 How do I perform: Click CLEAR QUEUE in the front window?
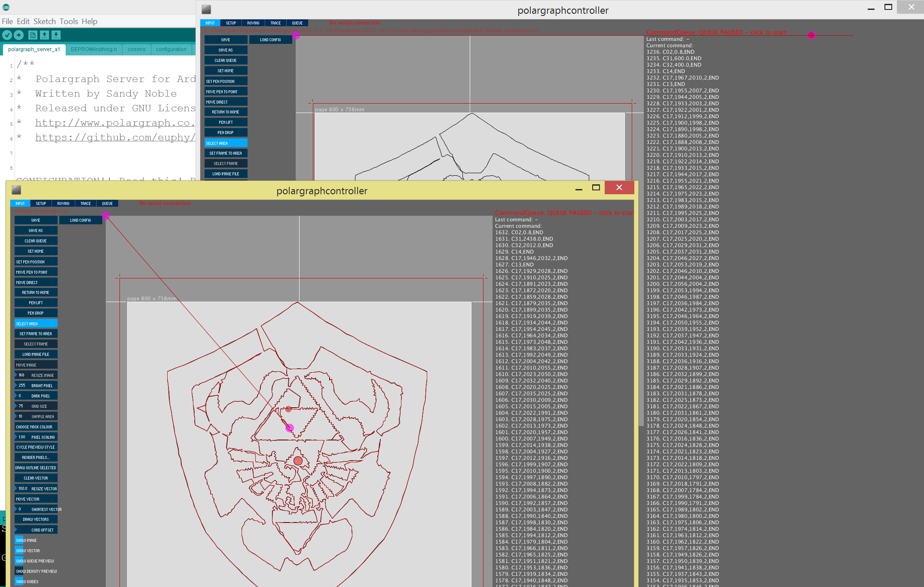click(36, 241)
